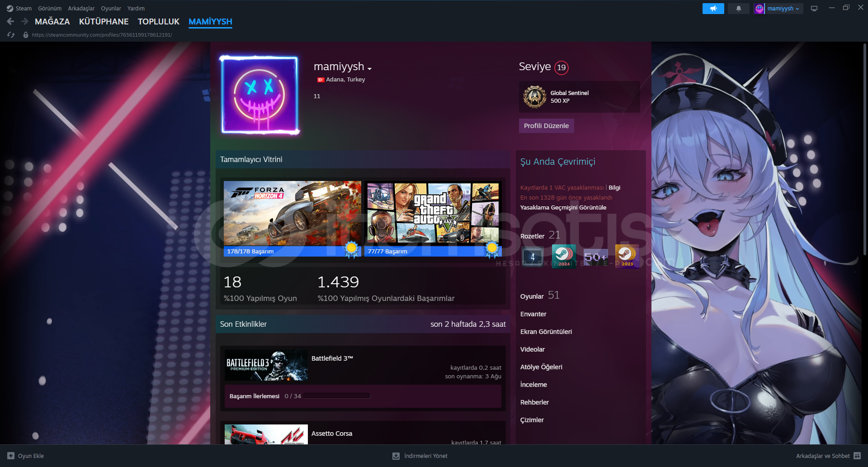
Task: Click the profile URL address field
Action: tap(102, 35)
